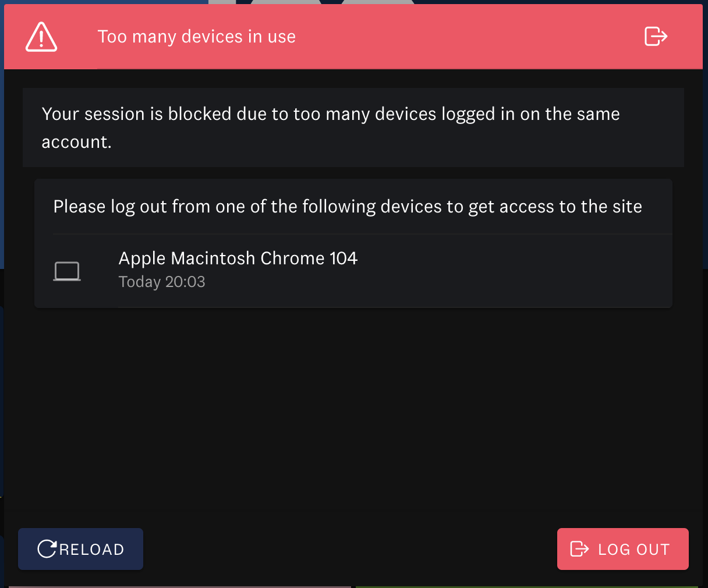
Task: Click the 'Too many devices in use' title
Action: click(x=196, y=37)
